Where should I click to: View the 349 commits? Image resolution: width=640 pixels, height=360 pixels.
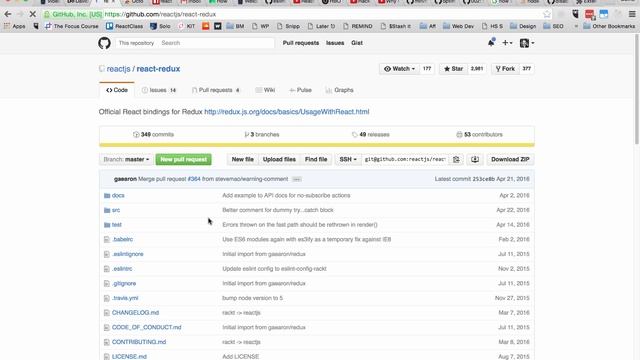tap(153, 134)
